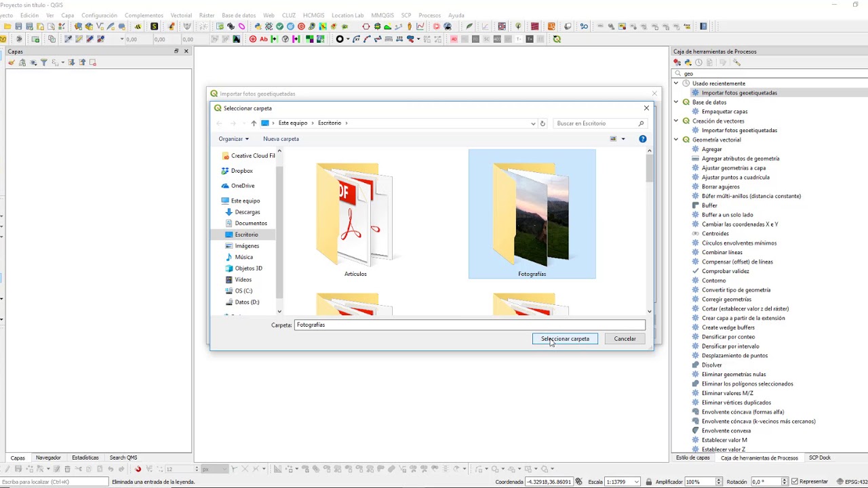This screenshot has width=868, height=488.
Task: Select the Centroides algorithm
Action: click(715, 234)
